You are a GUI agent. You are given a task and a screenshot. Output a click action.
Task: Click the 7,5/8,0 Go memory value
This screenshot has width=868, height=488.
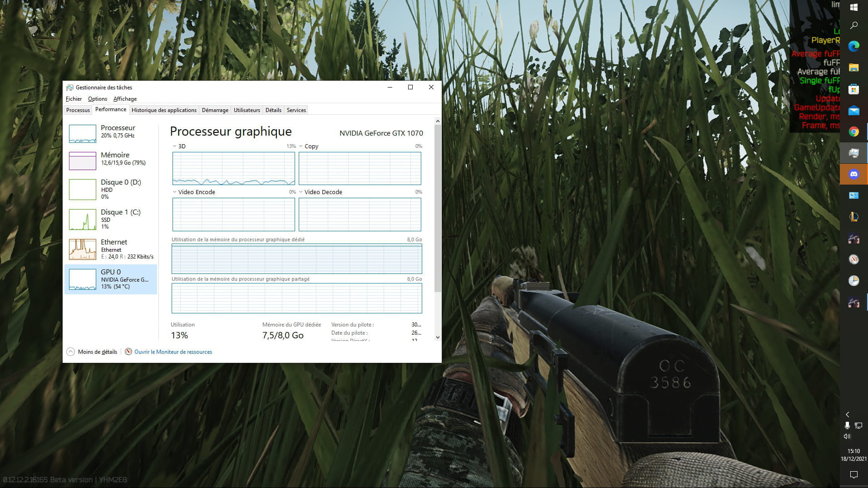coord(283,335)
